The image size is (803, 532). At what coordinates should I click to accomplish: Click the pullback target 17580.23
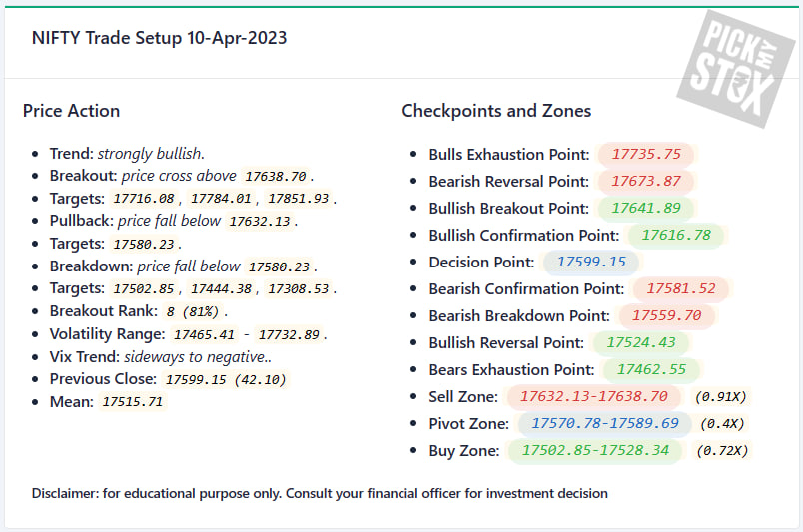click(144, 245)
